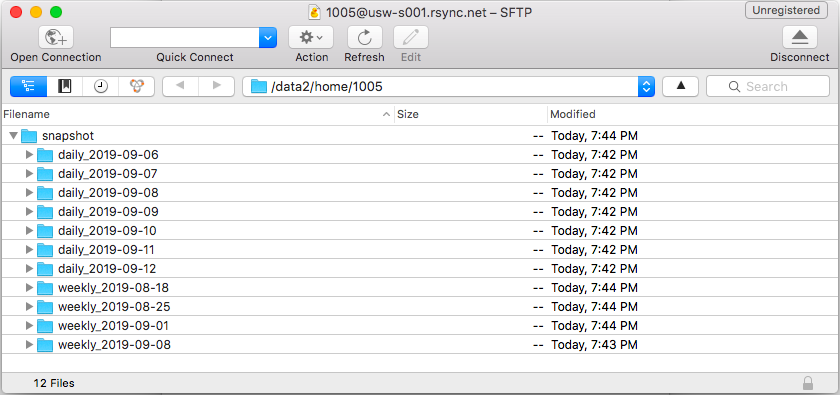The image size is (840, 395).
Task: Expand the daily_2019-09-07 folder
Action: [30, 174]
